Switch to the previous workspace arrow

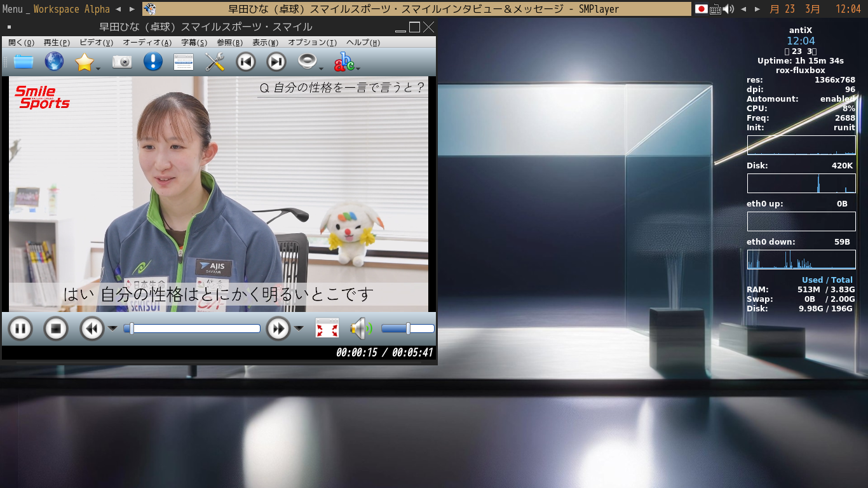pyautogui.click(x=118, y=9)
